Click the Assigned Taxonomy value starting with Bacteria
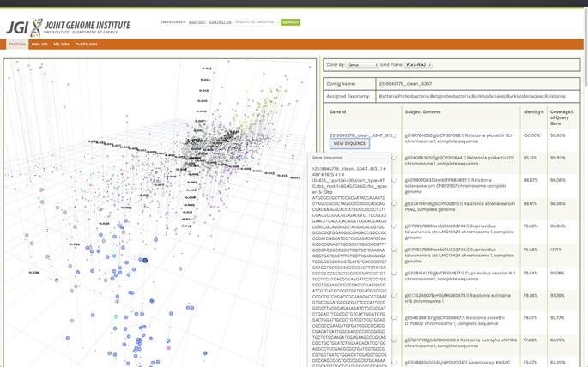 point(472,96)
